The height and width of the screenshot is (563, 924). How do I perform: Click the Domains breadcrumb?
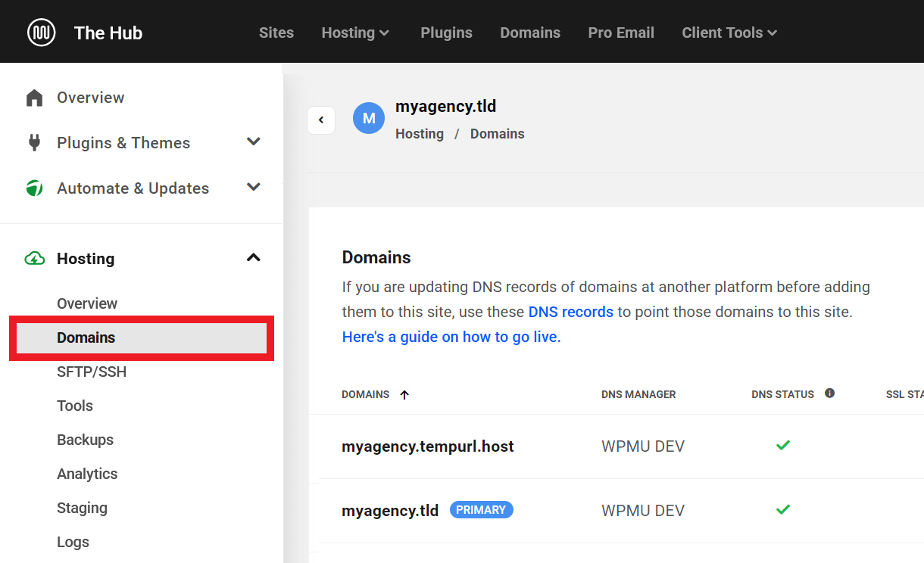498,134
